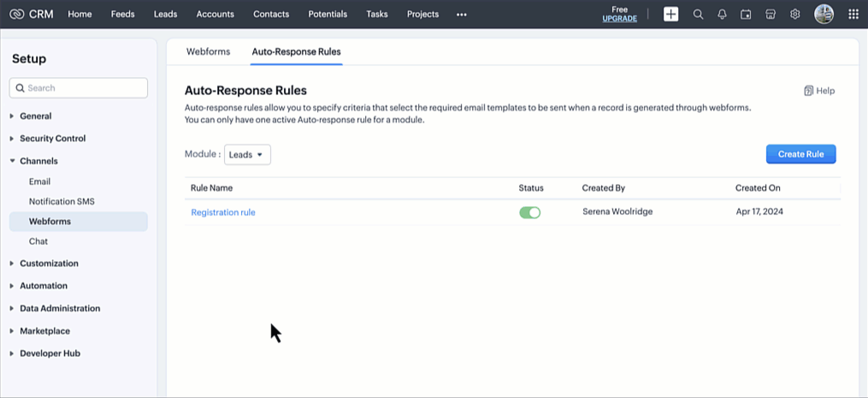Screen dimensions: 868x398
Task: Open the marketplace store icon
Action: 771,14
